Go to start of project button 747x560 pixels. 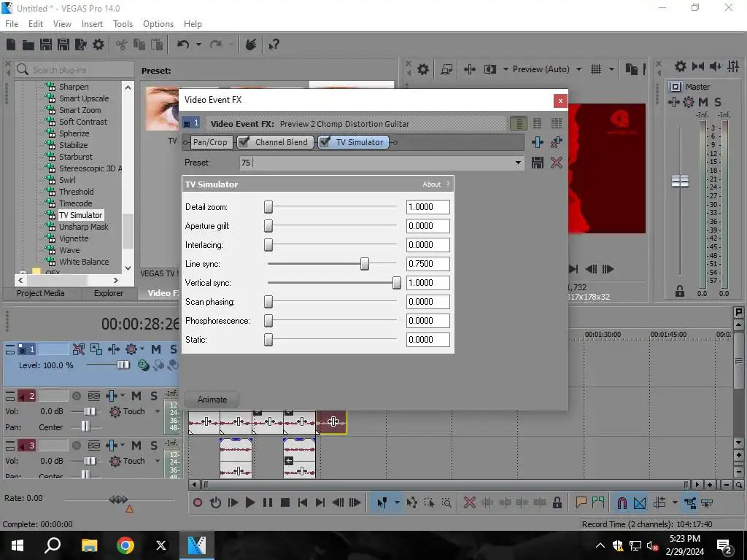tap(302, 502)
